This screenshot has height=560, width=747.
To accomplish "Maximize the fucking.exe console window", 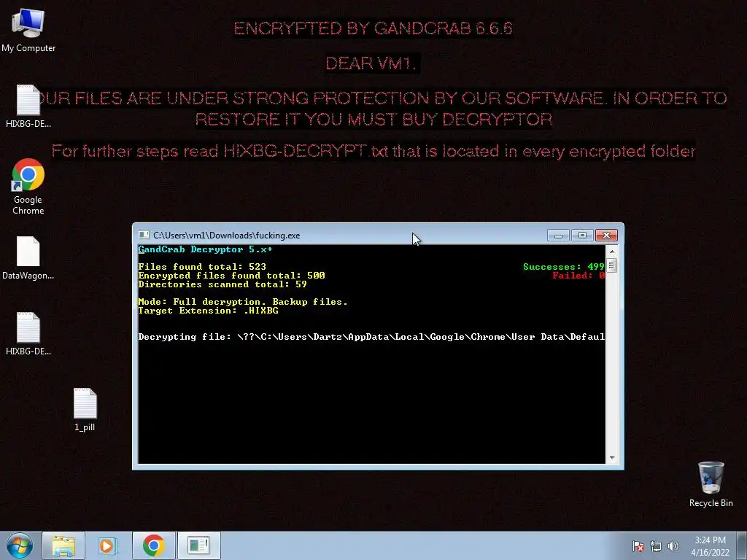I will tap(582, 236).
